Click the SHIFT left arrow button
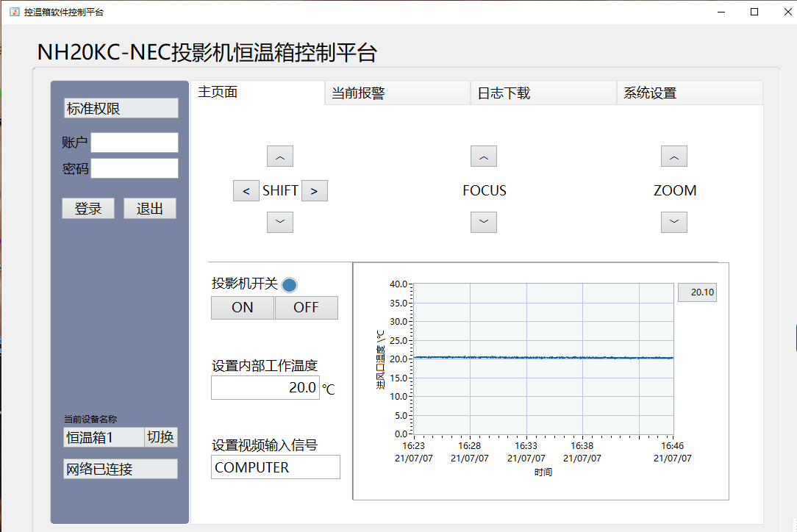Screen dimensions: 797x532 246,191
